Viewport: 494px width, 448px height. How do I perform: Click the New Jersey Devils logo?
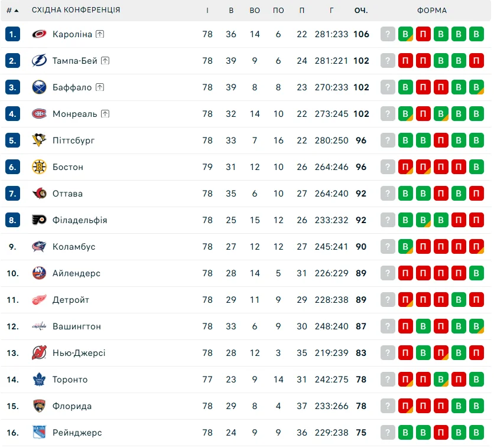[39, 353]
